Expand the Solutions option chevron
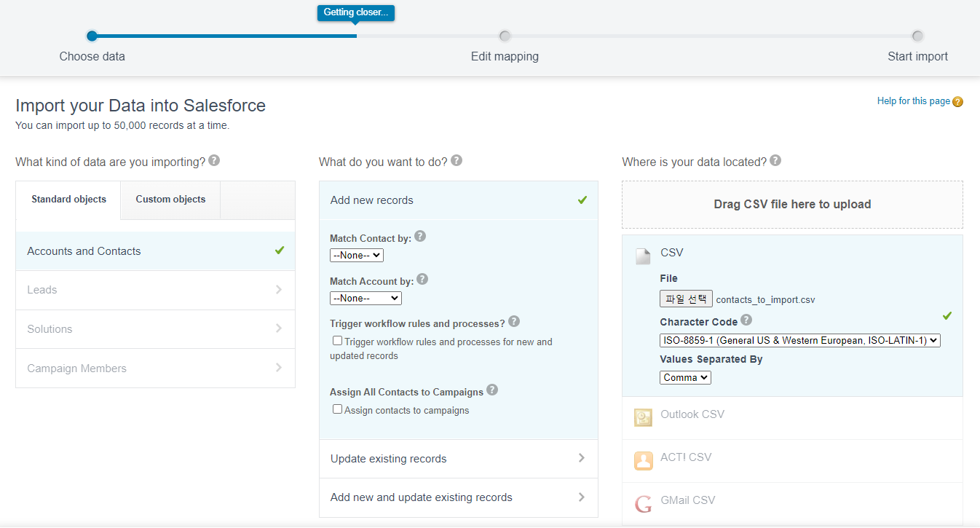980x528 pixels. (279, 328)
